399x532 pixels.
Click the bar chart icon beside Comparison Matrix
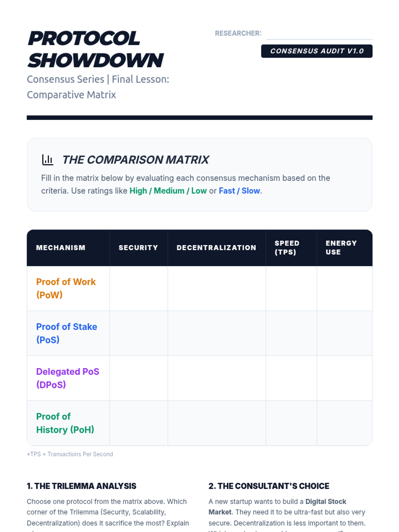(x=48, y=160)
